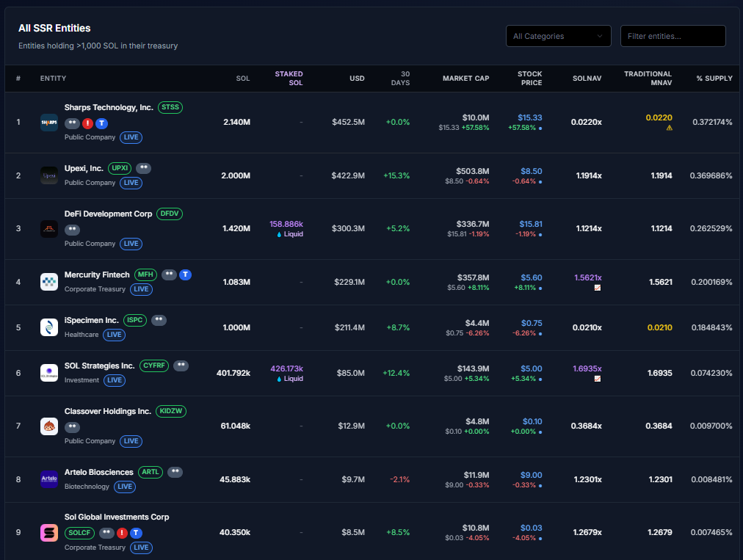Sort by the MARKET CAP column header
Viewport: 743px width, 560px height.
[465, 79]
